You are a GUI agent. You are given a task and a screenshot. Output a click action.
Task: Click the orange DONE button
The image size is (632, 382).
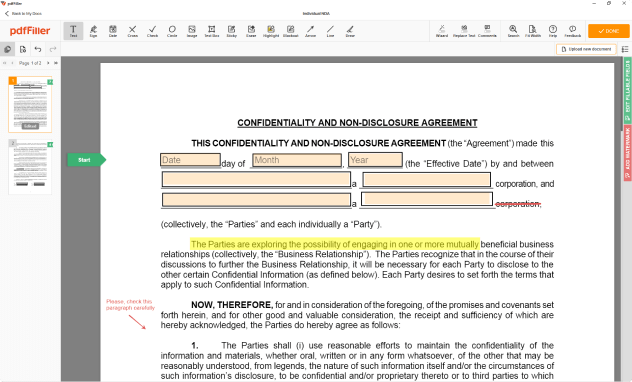tap(609, 31)
